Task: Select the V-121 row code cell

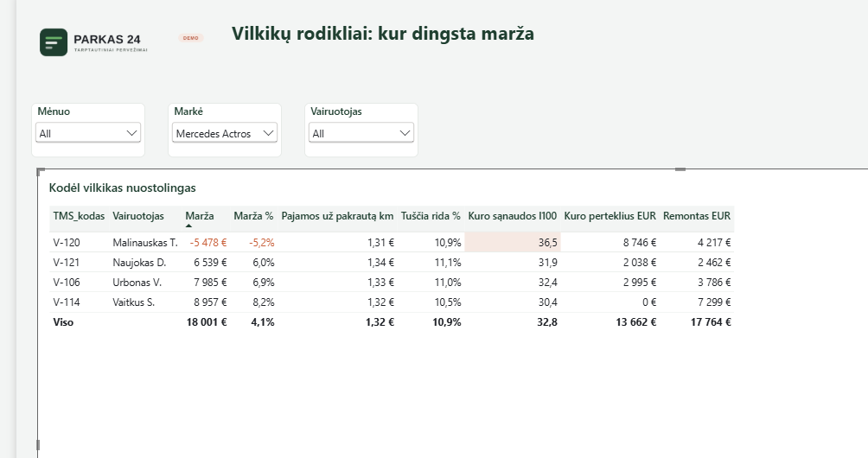Action: tap(67, 262)
